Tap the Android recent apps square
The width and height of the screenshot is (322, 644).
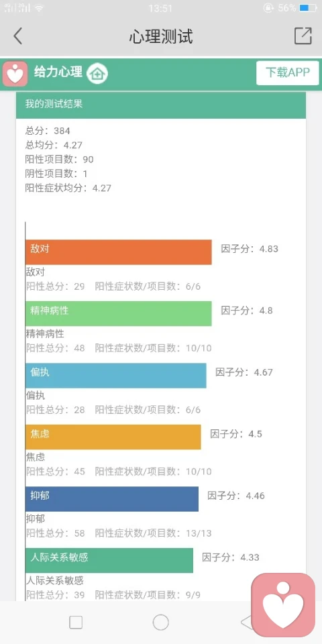click(x=76, y=623)
